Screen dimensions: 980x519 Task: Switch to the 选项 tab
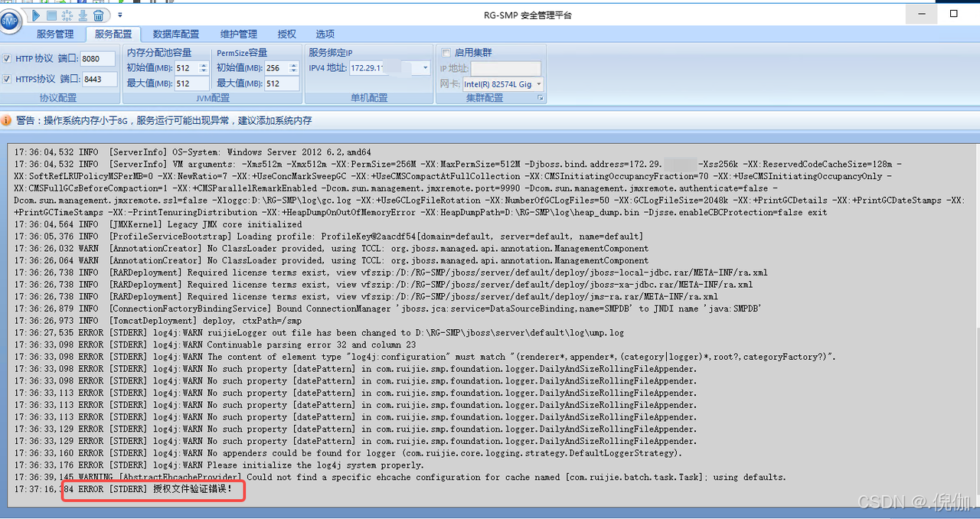pos(325,34)
